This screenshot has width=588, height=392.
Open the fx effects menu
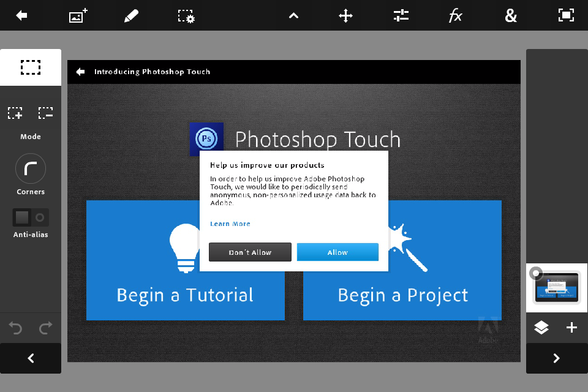(x=455, y=16)
